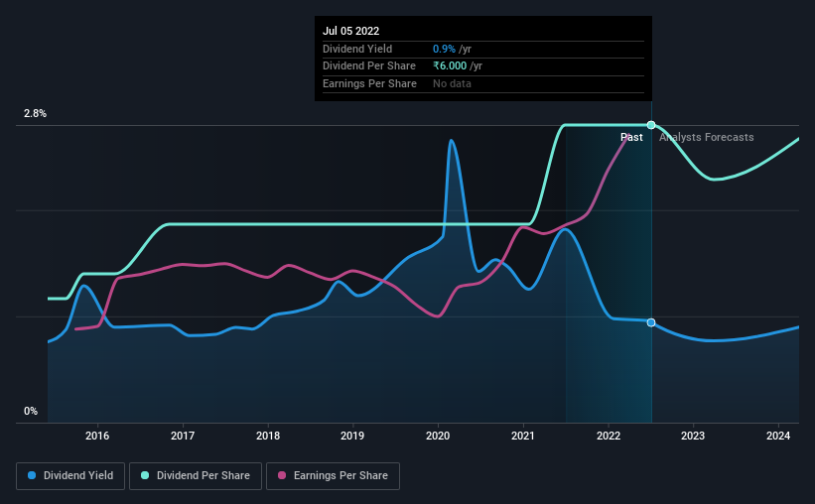The image size is (815, 504).
Task: Click the 0.9% dividend yield value
Action: [x=444, y=49]
